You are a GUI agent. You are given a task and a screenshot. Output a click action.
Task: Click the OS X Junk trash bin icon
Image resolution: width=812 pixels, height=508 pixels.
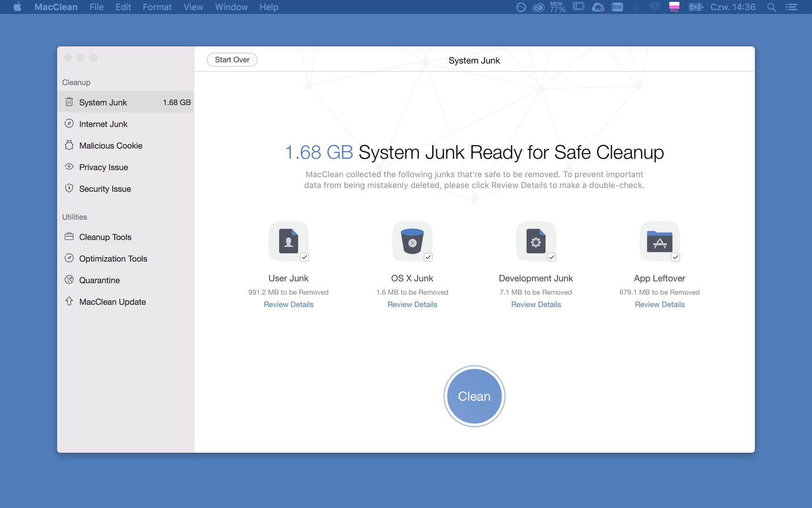(412, 241)
